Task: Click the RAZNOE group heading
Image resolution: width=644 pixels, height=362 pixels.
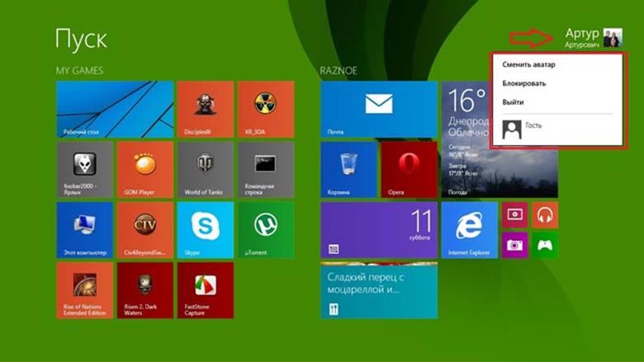Action: click(x=339, y=71)
